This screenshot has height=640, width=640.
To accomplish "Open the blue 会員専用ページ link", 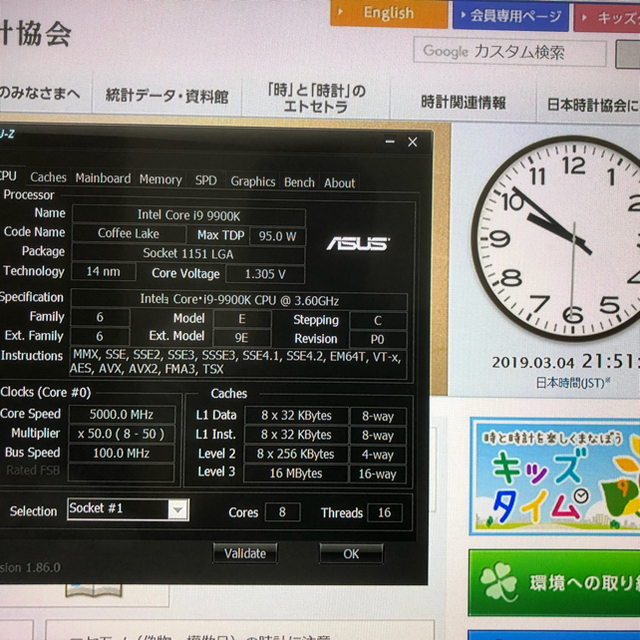I will coord(511,16).
